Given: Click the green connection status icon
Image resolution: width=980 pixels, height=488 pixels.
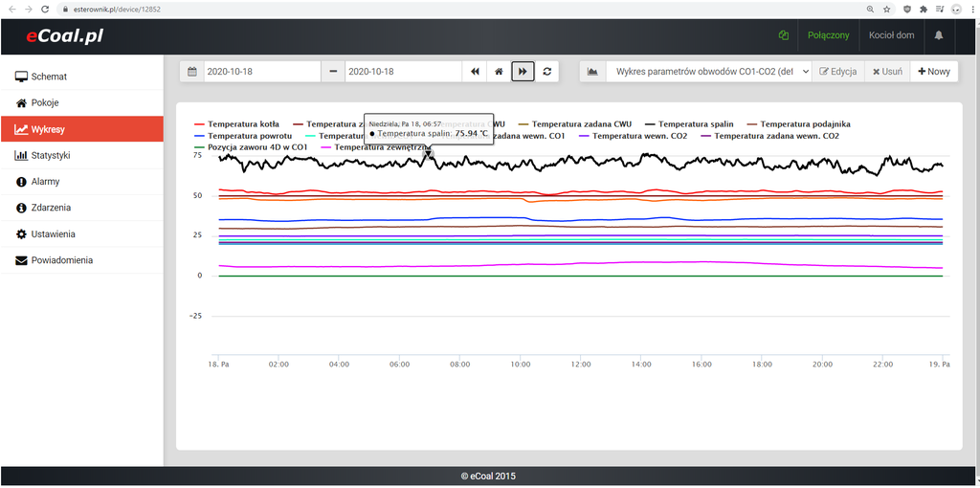Looking at the screenshot, I should coord(783,35).
